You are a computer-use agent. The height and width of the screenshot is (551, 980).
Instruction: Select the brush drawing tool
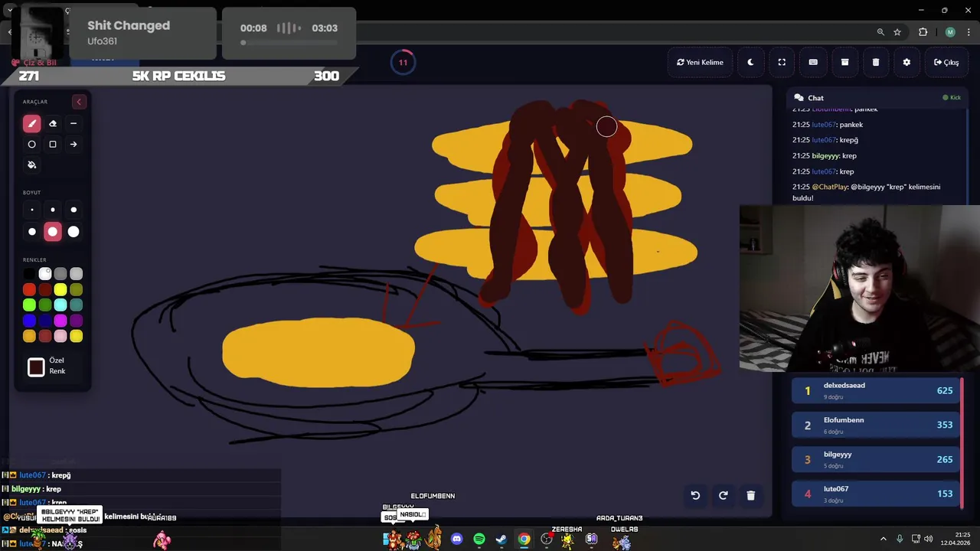pos(31,123)
